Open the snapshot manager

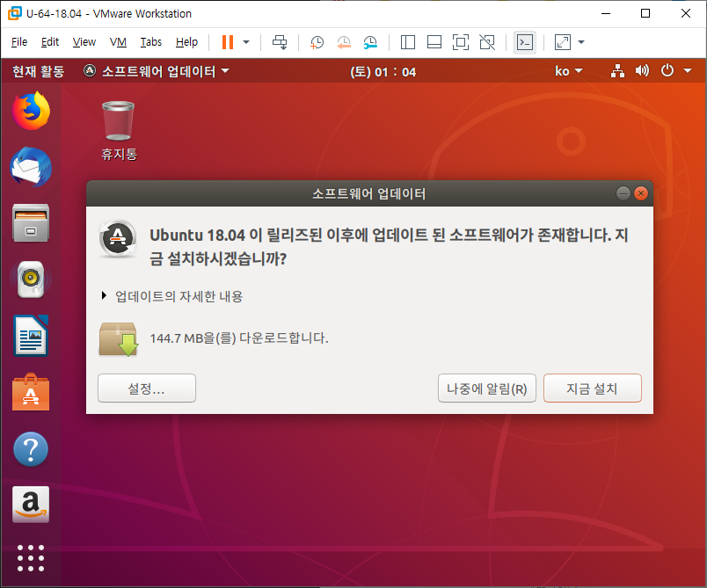point(370,42)
